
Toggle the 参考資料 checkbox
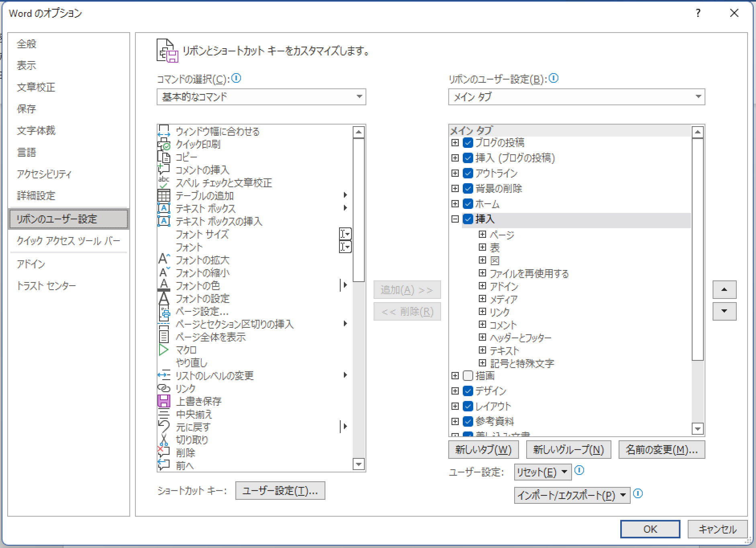pos(468,421)
